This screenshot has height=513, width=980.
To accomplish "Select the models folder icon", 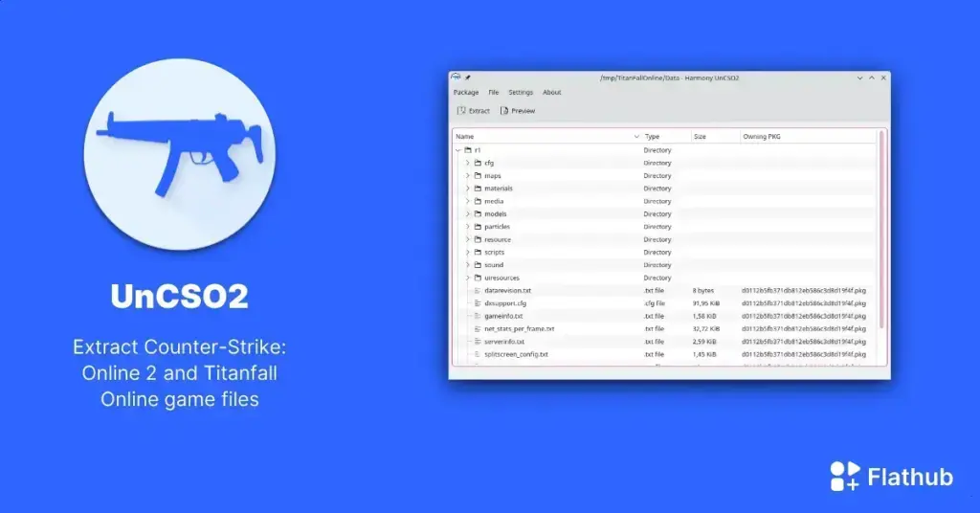I will click(x=478, y=213).
